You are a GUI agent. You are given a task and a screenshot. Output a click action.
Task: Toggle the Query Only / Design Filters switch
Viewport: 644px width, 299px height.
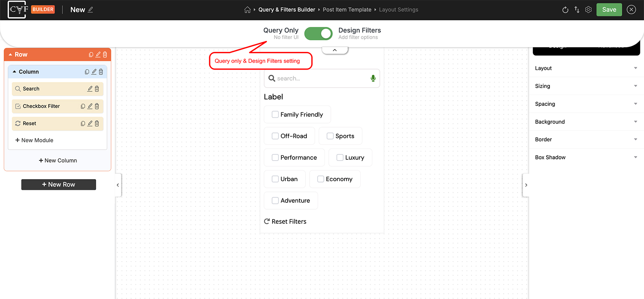[x=318, y=34]
